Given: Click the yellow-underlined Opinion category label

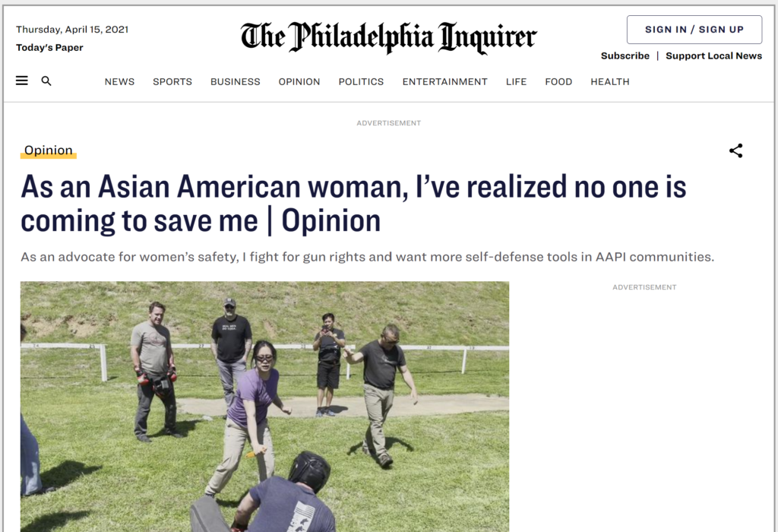Looking at the screenshot, I should click(48, 150).
